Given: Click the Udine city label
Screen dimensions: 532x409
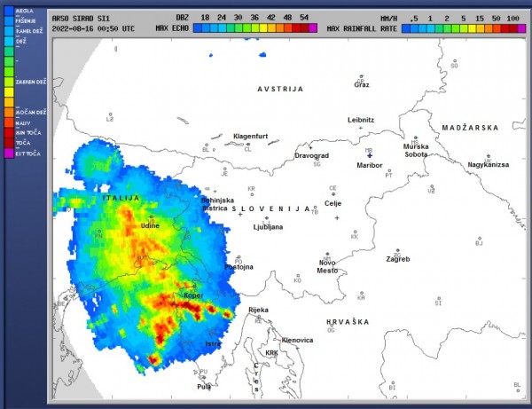Looking at the screenshot, I should click(150, 225).
